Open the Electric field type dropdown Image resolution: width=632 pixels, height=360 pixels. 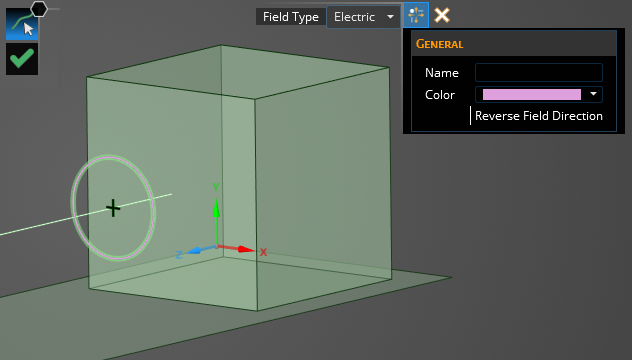[x=364, y=17]
